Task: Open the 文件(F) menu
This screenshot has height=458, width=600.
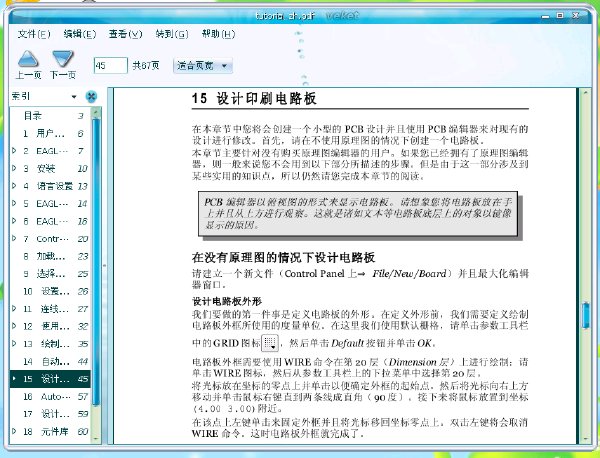Action: coord(34,34)
